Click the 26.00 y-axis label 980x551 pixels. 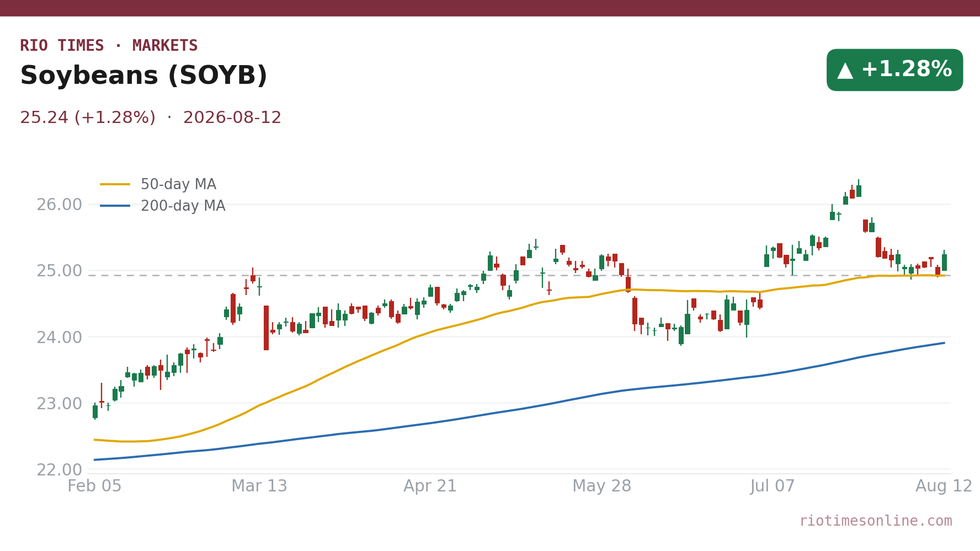pos(59,205)
